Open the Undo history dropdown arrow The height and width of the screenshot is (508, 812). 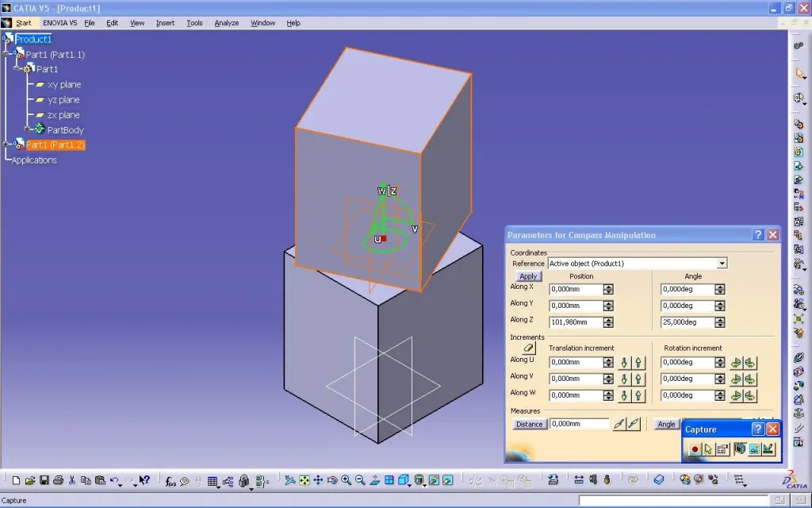[121, 484]
